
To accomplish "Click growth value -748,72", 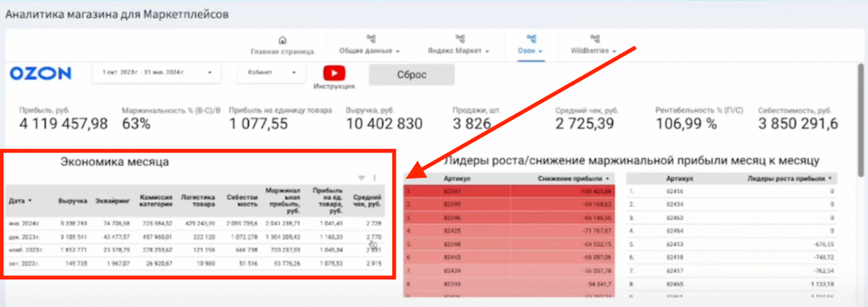I will (x=824, y=257).
